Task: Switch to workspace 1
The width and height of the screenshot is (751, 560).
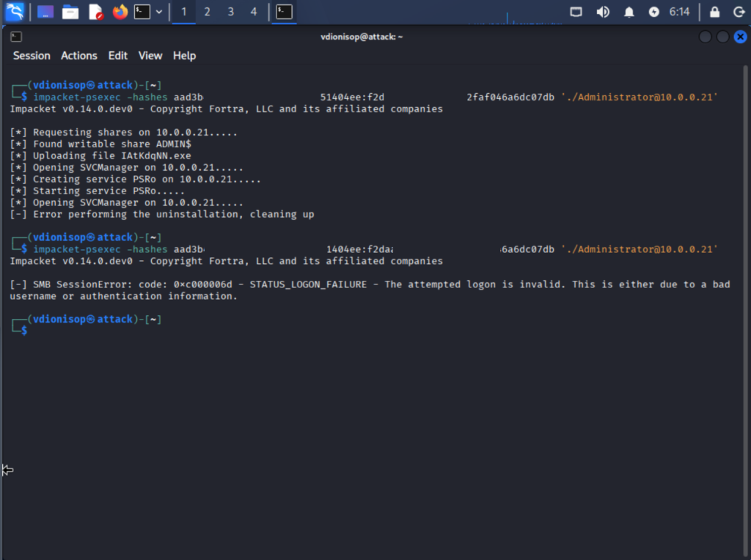Action: pos(184,12)
